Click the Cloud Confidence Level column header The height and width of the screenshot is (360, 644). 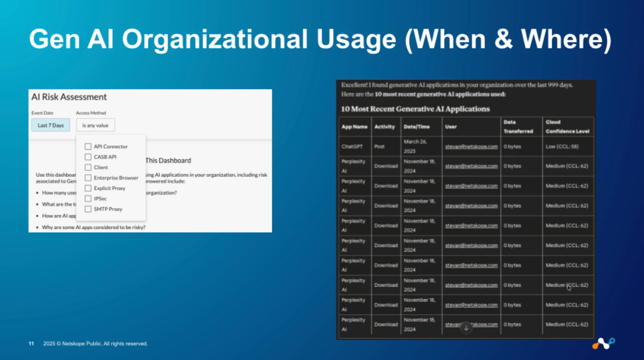click(567, 127)
